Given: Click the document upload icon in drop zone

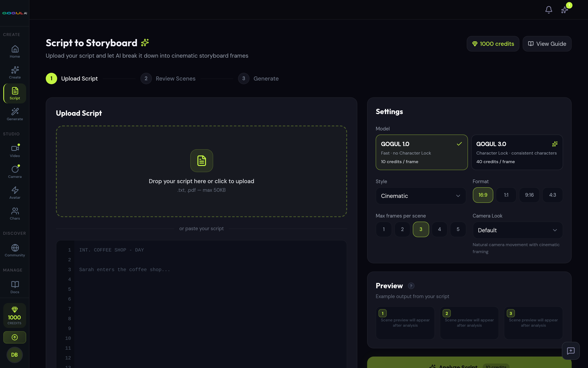Looking at the screenshot, I should pos(202,161).
